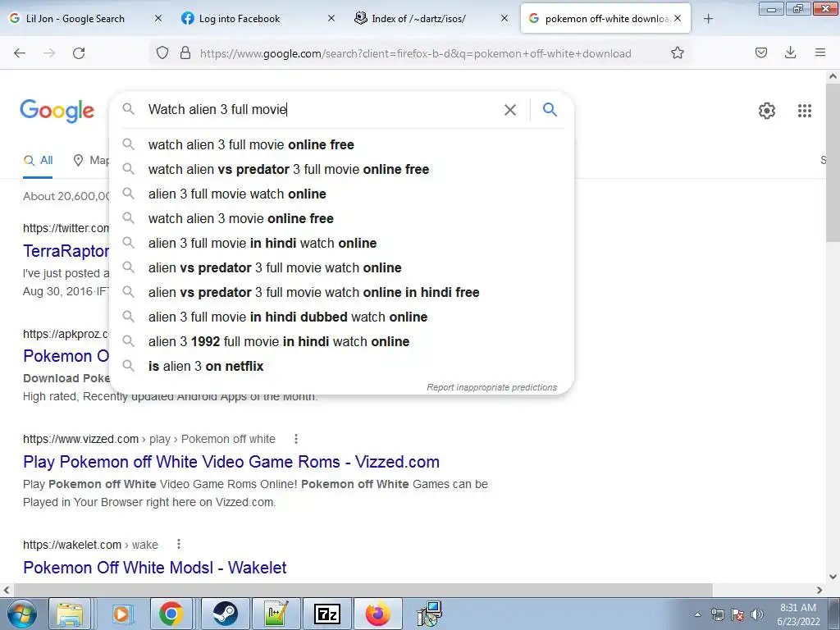The height and width of the screenshot is (630, 840).
Task: Open the three-dot menu for wakelet.com result
Action: [178, 545]
